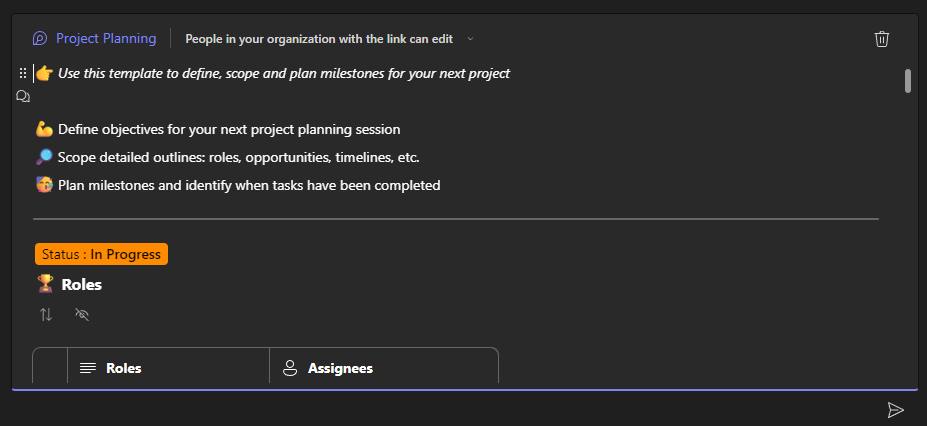
Task: Open comments using the speech bubble icon
Action: [23, 96]
